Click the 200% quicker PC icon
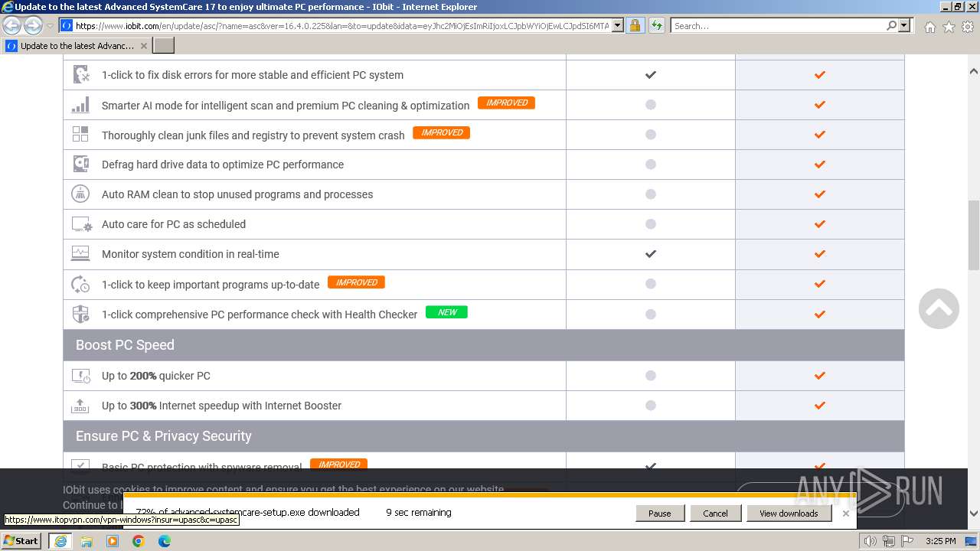This screenshot has width=980, height=551. (x=80, y=375)
